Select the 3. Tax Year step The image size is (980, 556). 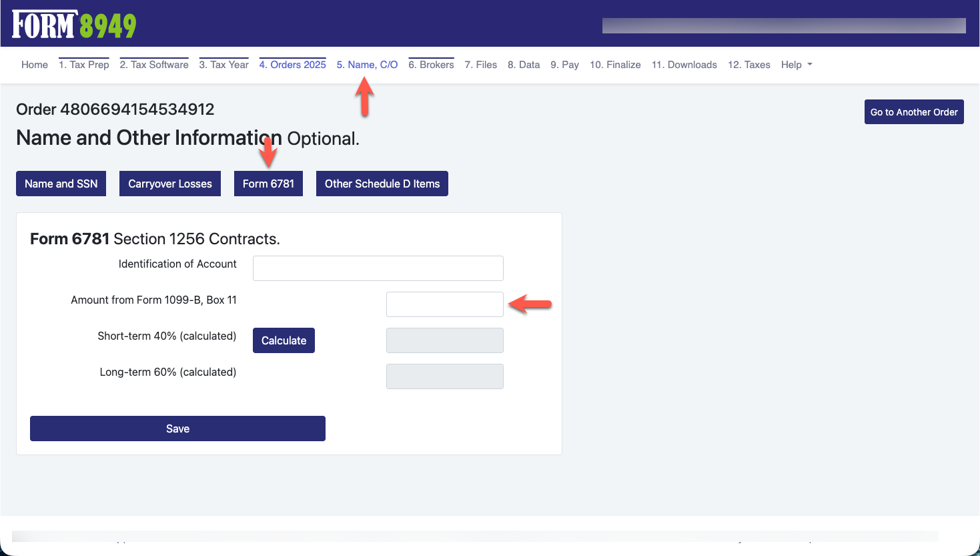tap(223, 65)
